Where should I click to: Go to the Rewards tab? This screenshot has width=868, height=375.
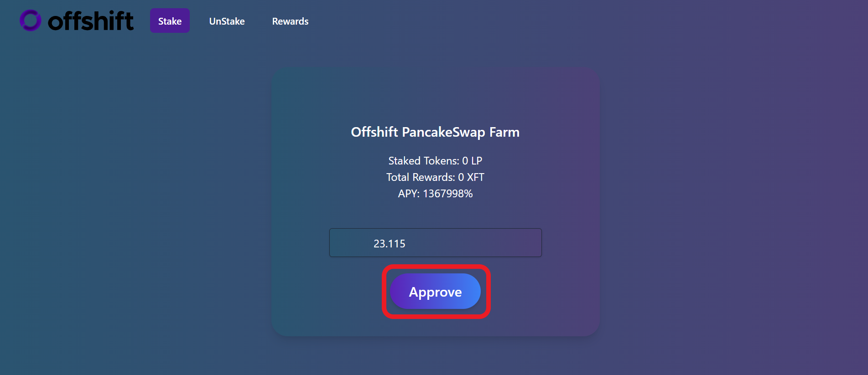coord(290,21)
